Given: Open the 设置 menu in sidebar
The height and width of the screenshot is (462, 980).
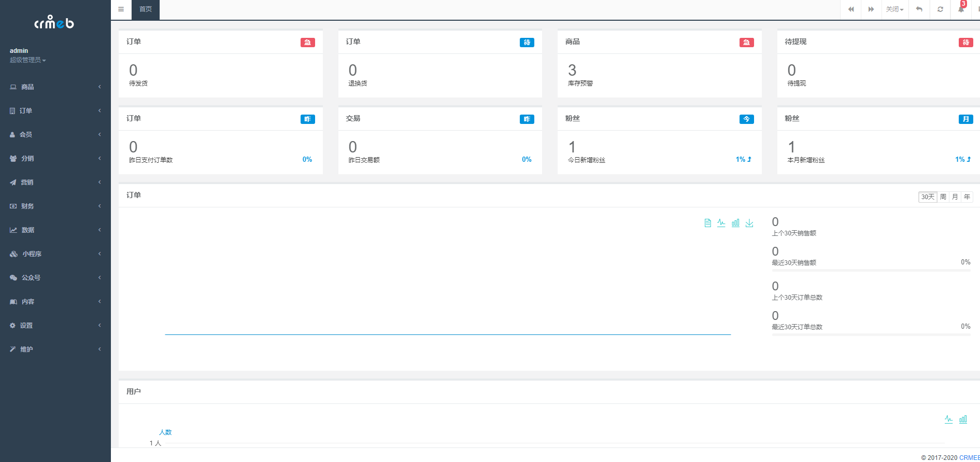Looking at the screenshot, I should [55, 326].
